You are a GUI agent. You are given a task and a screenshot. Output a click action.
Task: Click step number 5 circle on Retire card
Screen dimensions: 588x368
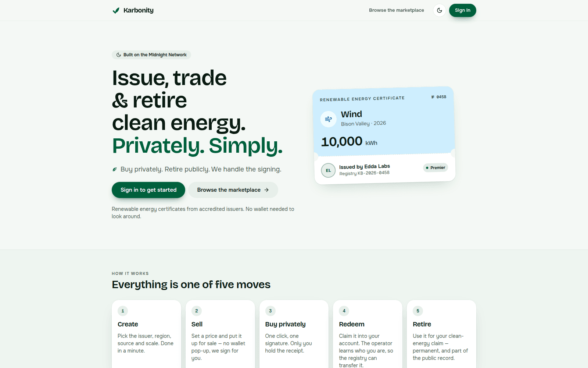coord(418,311)
